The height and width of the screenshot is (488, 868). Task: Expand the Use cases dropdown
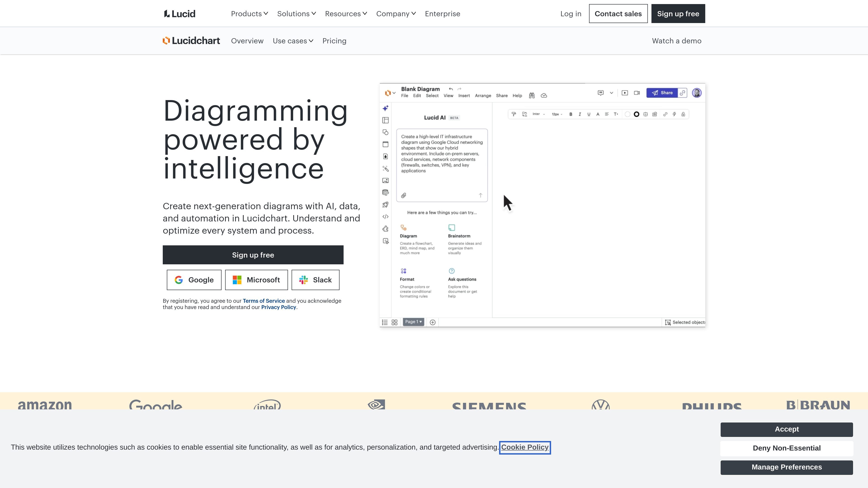pos(293,41)
